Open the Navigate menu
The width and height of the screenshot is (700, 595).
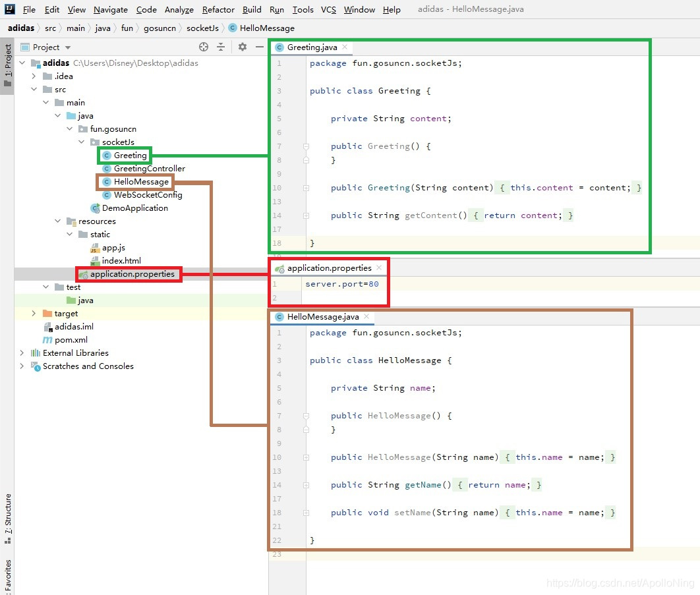[111, 9]
